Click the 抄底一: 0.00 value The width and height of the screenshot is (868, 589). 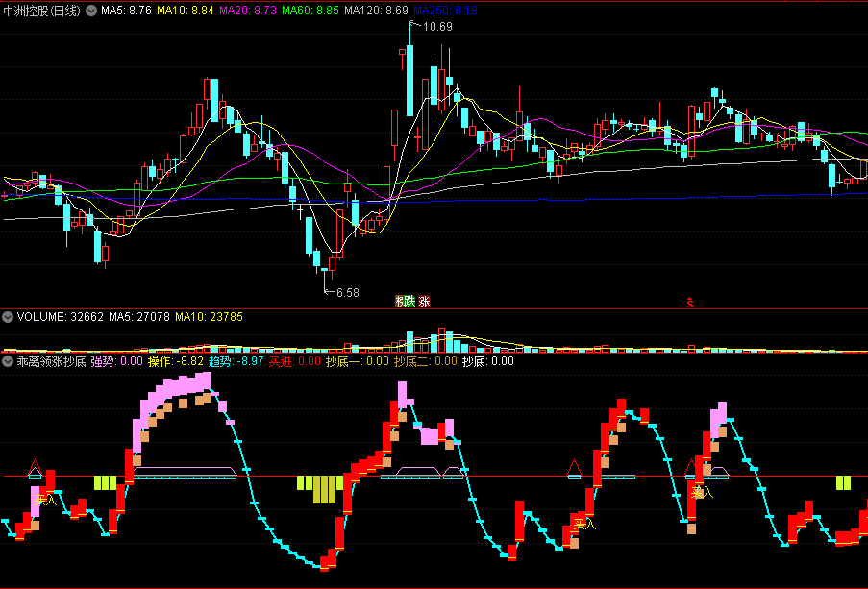(357, 361)
